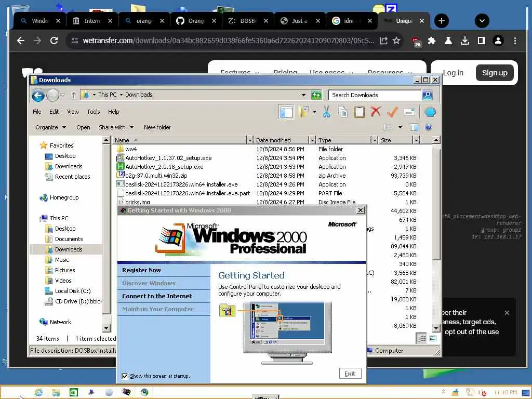The width and height of the screenshot is (532, 399).
Task: Open the view options dropdown arrow
Action: [400, 127]
